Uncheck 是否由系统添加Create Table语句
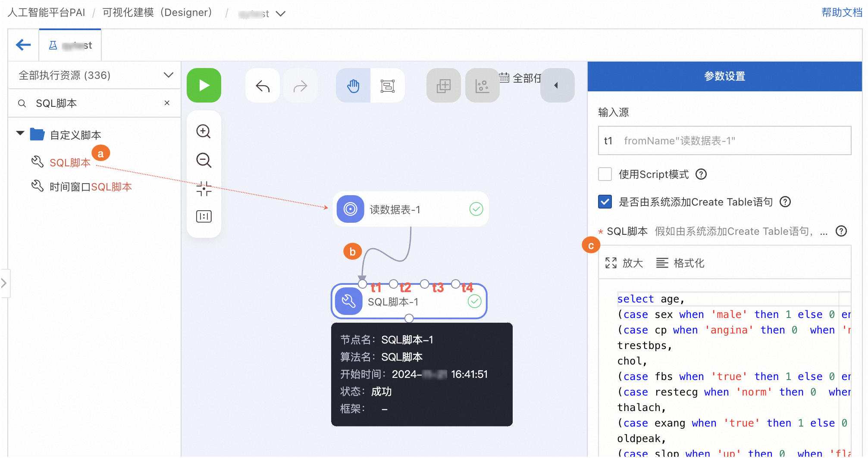 point(605,202)
